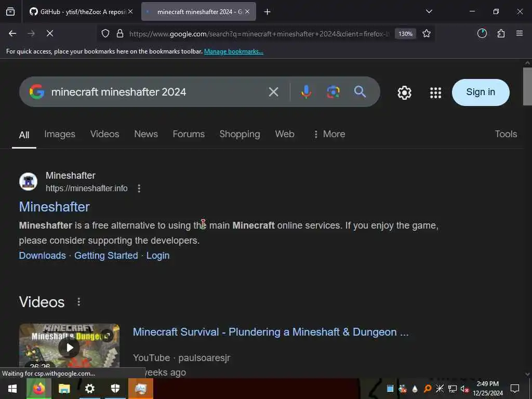Open tracking protection shield icon

click(x=105, y=34)
